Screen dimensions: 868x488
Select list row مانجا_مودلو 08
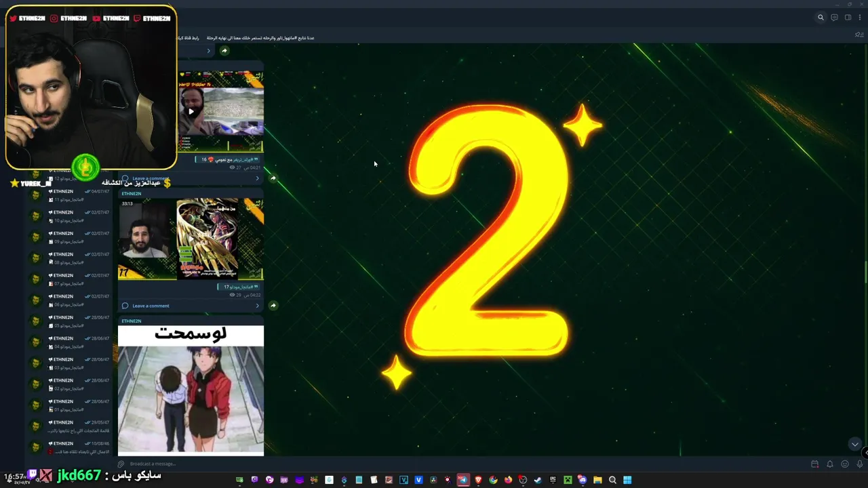(x=71, y=259)
